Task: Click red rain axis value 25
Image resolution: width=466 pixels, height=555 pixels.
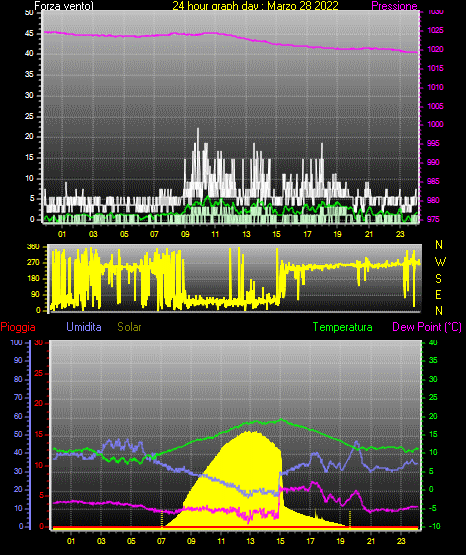Action: pos(39,373)
